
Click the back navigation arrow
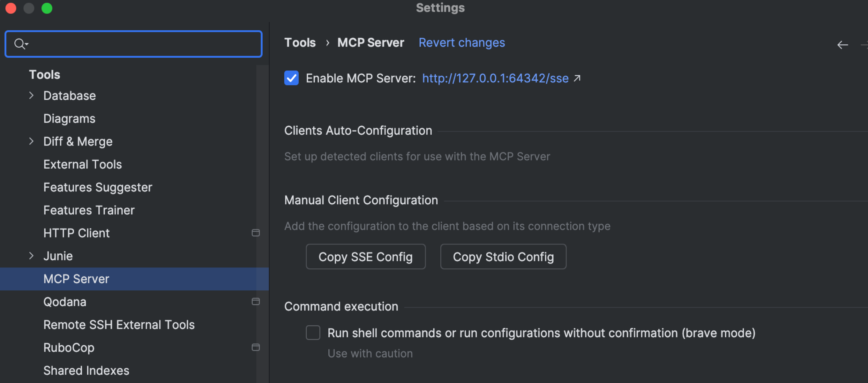coord(842,45)
